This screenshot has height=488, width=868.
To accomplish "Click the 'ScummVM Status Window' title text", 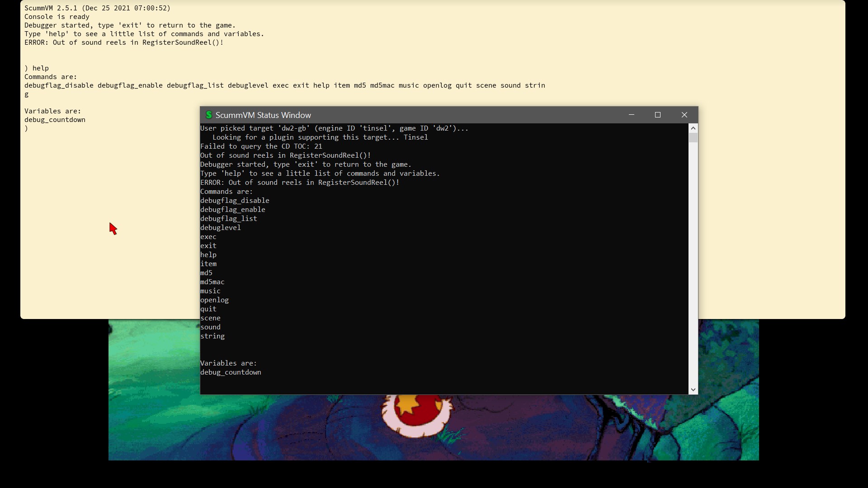I will coord(263,115).
